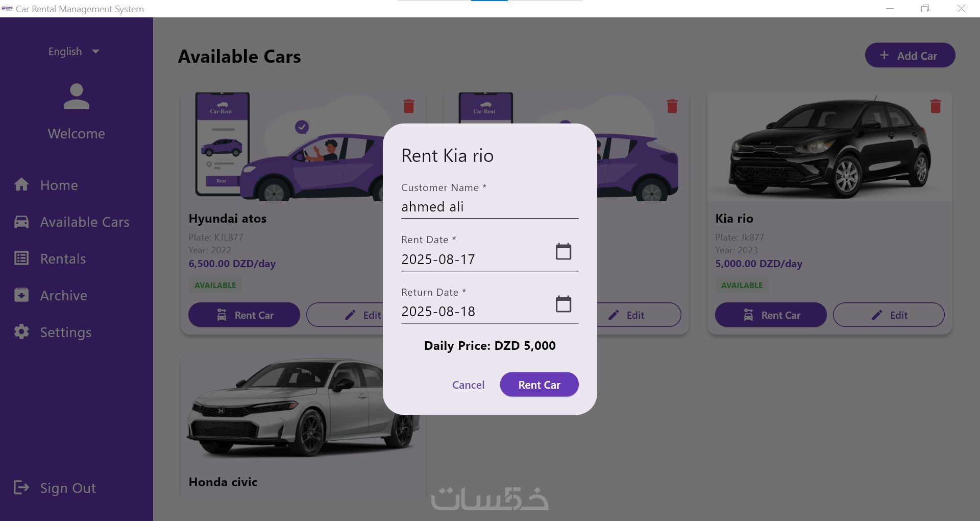The image size is (980, 521).
Task: Click the Sign Out icon
Action: [21, 488]
